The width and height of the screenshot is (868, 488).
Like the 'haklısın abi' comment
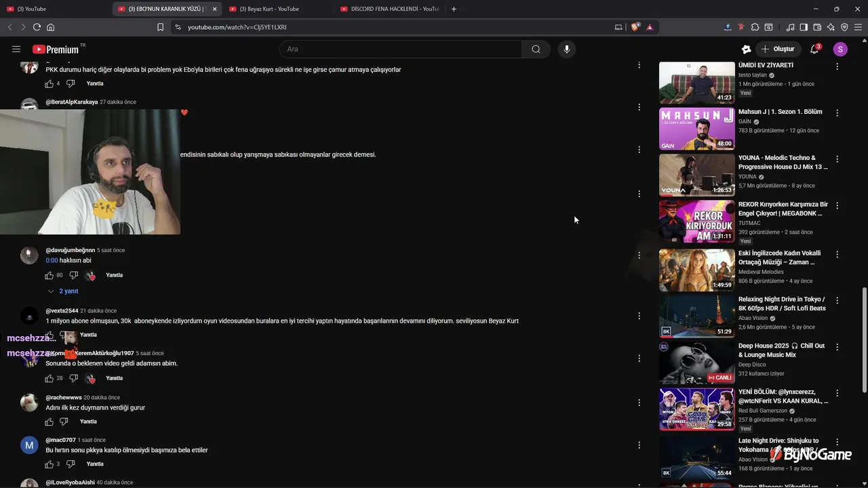coord(49,275)
